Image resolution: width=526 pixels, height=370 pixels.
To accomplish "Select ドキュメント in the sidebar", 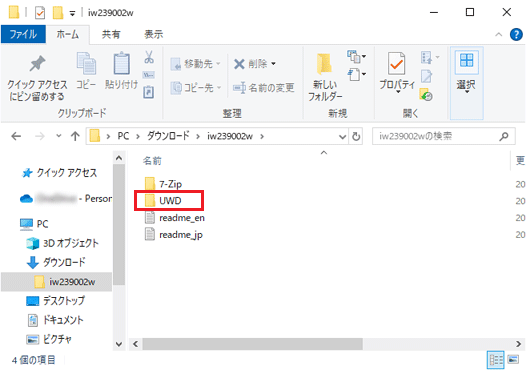I will [55, 320].
